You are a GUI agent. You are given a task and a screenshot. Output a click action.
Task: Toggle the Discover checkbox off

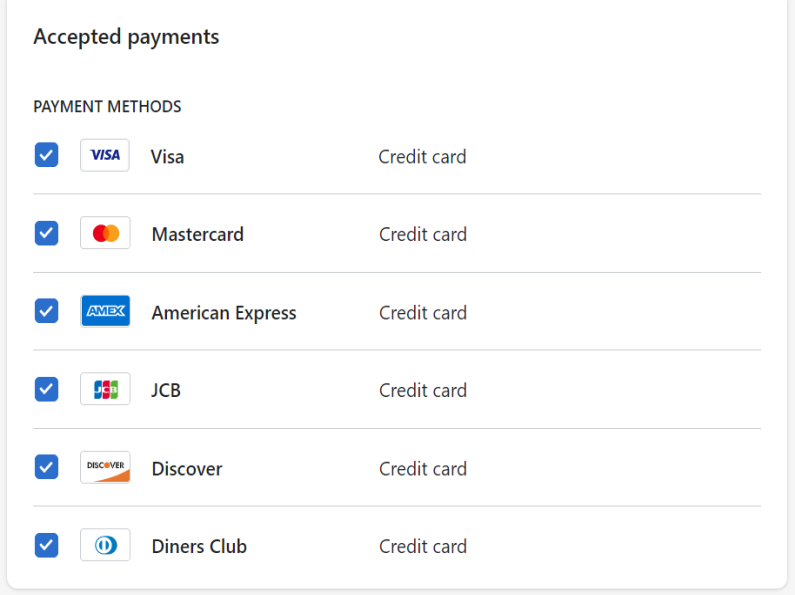click(46, 467)
